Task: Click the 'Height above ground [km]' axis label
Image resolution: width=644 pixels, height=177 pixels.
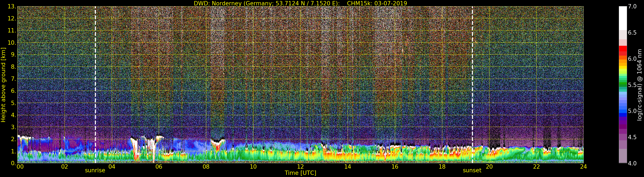Action: 3,85
